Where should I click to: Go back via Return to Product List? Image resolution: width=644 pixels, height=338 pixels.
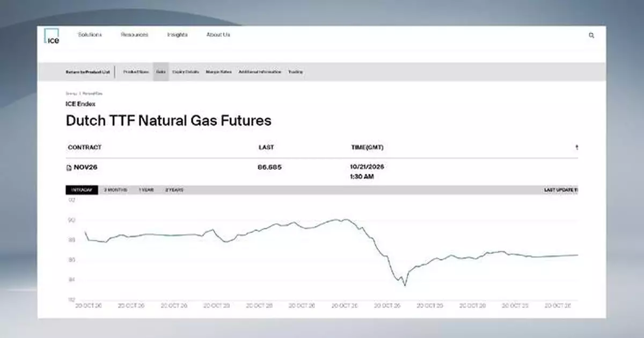[87, 72]
